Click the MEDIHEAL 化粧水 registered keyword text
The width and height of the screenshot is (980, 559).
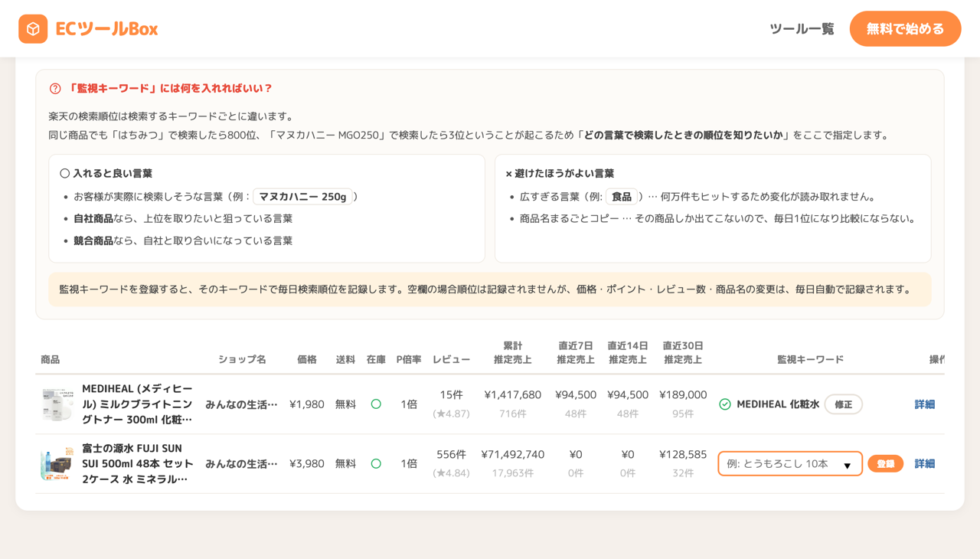click(x=778, y=404)
